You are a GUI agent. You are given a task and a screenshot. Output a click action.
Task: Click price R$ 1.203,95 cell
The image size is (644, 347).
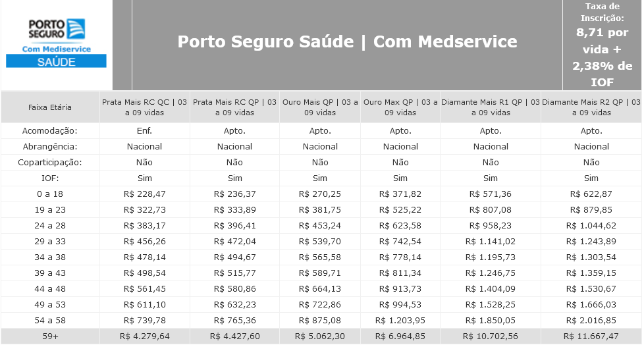(x=400, y=321)
